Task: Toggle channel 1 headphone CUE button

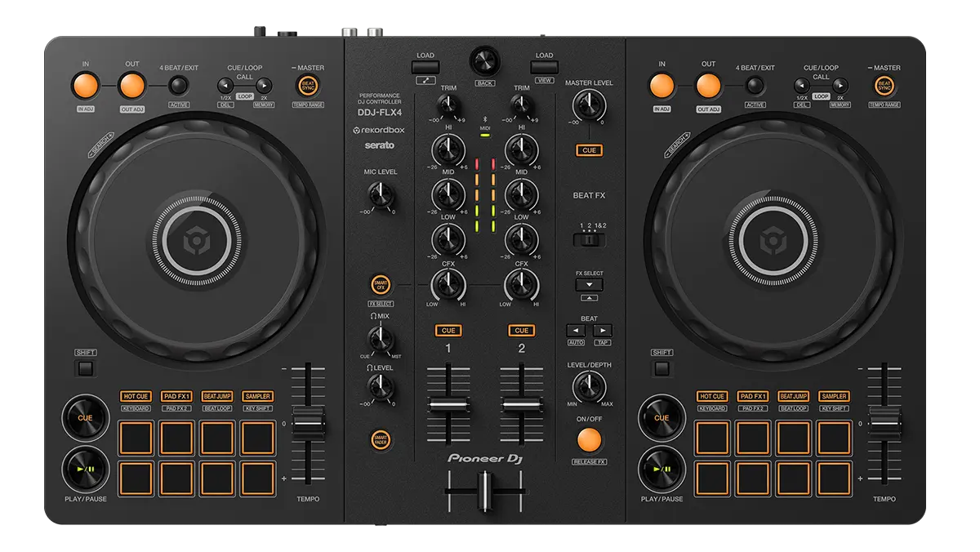Action: click(448, 331)
